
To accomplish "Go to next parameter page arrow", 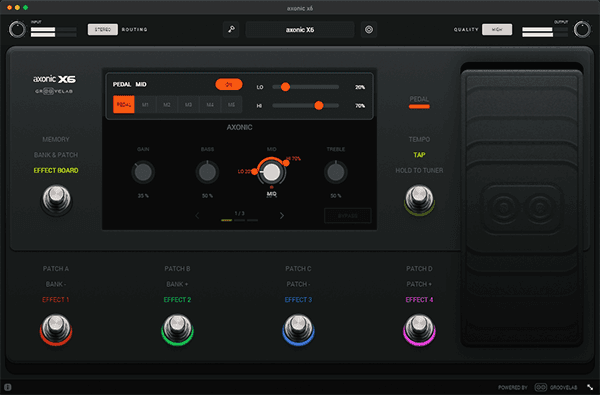I will click(282, 215).
